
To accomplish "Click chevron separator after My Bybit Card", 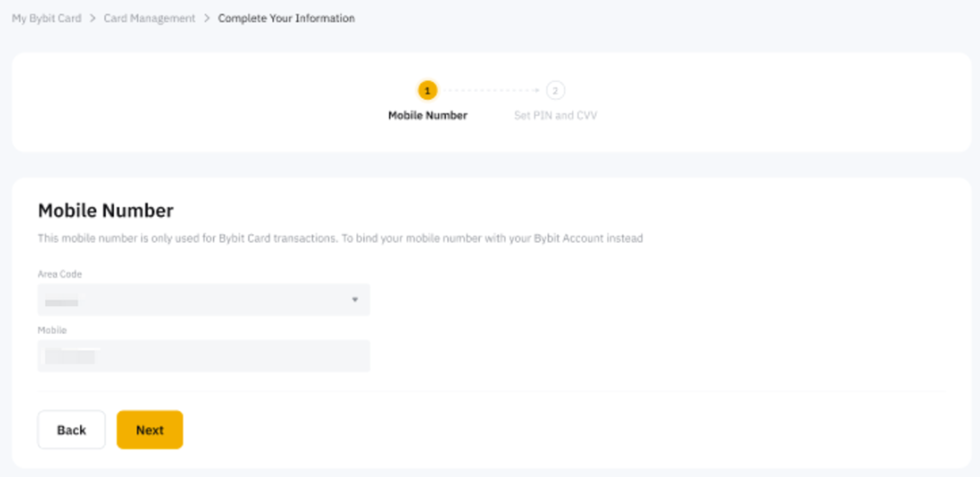I will point(93,18).
